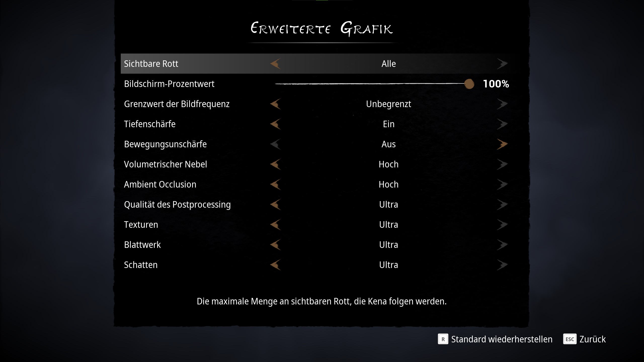The width and height of the screenshot is (644, 362).
Task: Click the Volumetrischer Nebel value Hoch
Action: (x=389, y=164)
